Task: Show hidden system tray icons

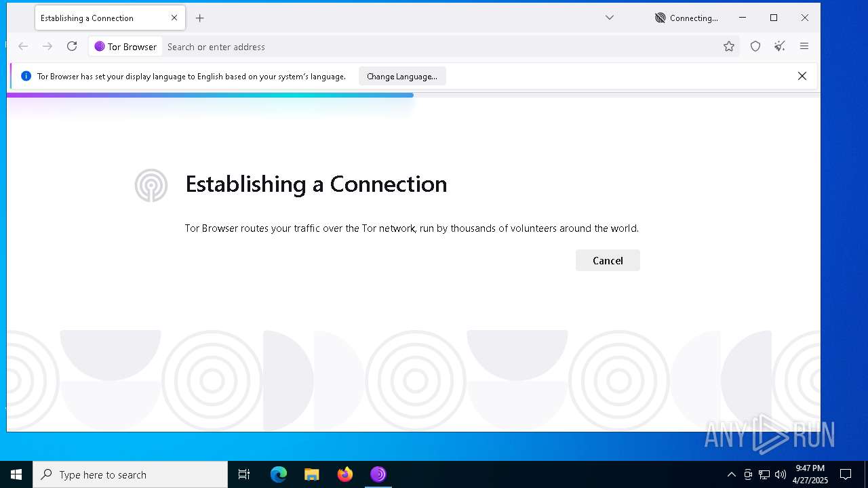Action: 732,474
